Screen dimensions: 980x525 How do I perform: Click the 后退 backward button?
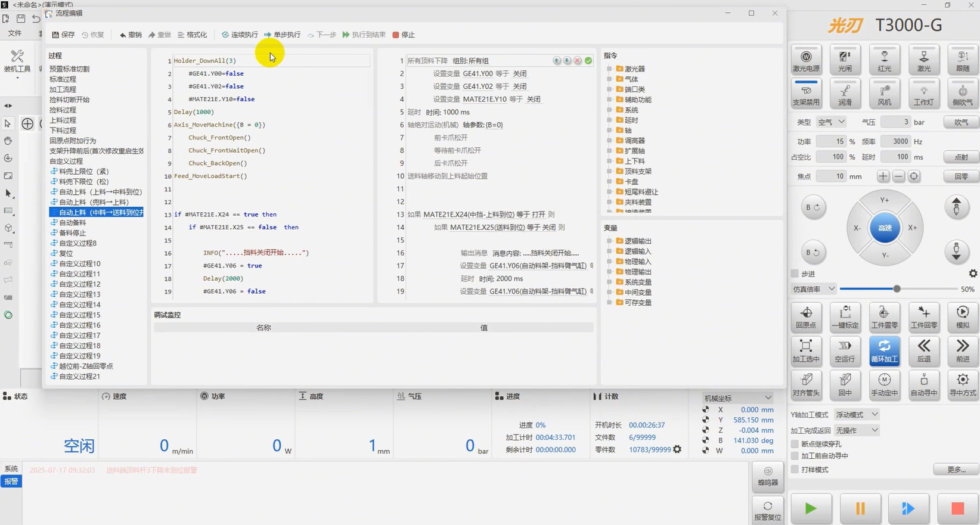pyautogui.click(x=923, y=351)
